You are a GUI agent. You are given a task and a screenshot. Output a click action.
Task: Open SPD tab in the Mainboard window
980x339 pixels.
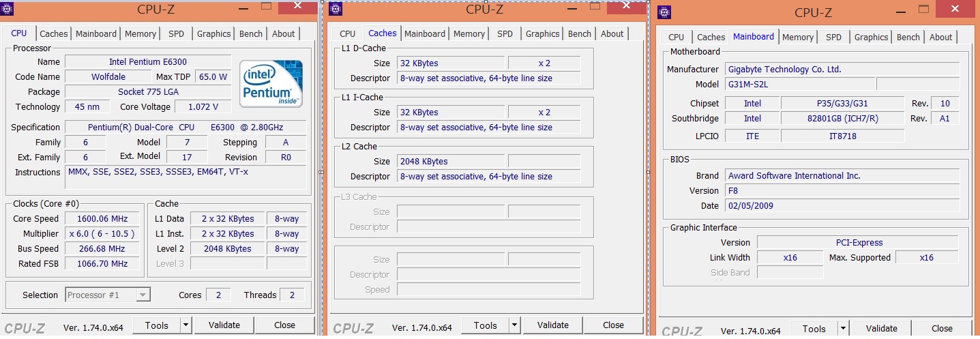coord(833,37)
